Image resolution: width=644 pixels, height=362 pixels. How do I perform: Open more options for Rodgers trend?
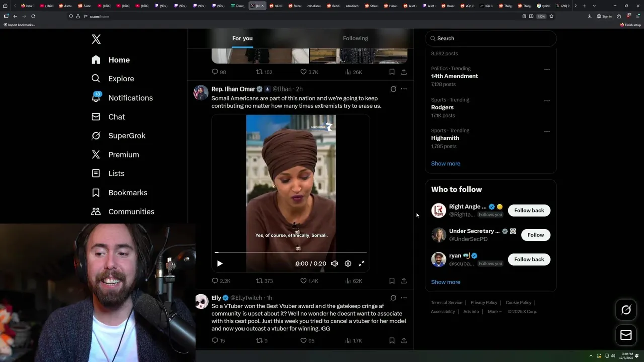pyautogui.click(x=547, y=101)
